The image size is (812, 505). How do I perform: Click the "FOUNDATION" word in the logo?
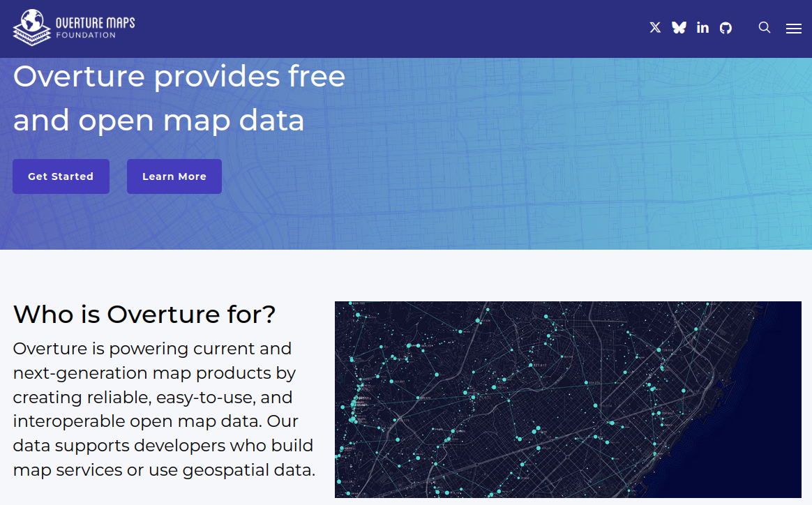86,36
